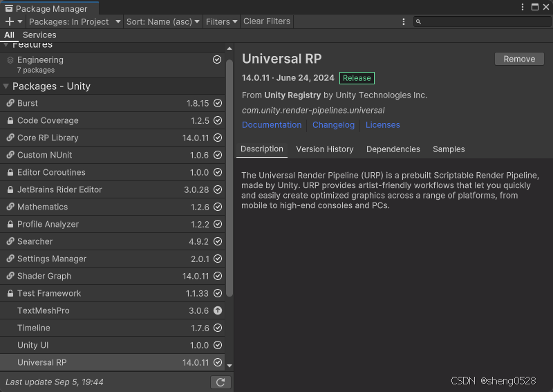
Task: Click the Engineering installed checkmark icon
Action: click(217, 59)
